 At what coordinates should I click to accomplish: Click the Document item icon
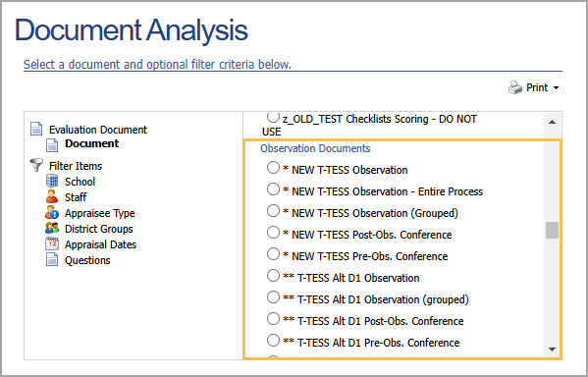(52, 145)
